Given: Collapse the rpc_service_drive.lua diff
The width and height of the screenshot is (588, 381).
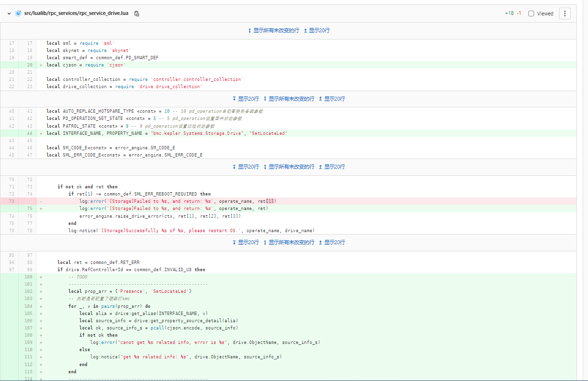Looking at the screenshot, I should 9,13.
